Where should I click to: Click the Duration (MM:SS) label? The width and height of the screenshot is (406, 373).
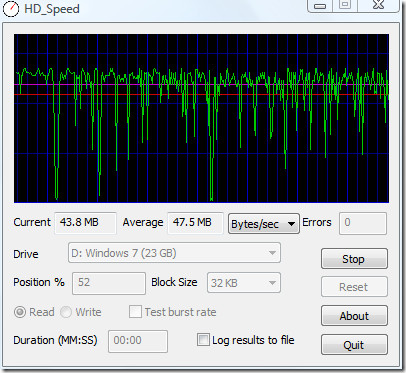pos(55,340)
